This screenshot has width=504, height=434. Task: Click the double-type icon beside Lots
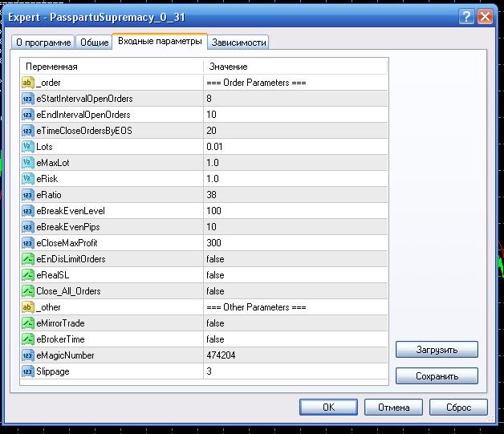[x=28, y=147]
